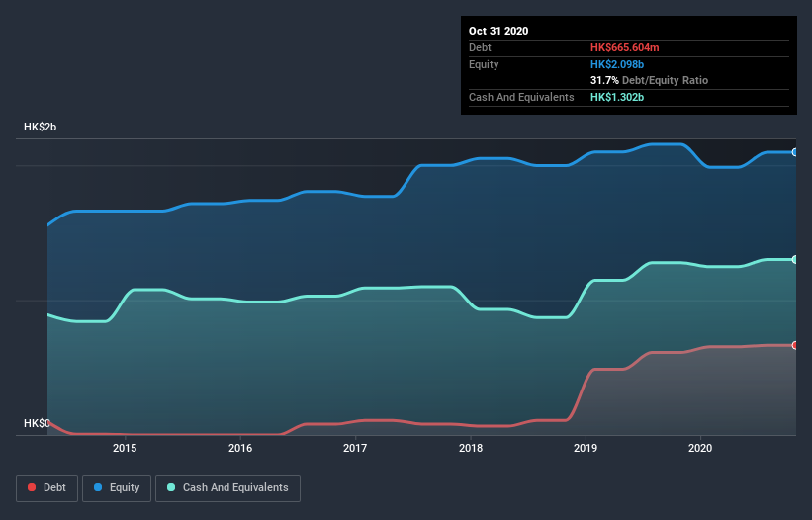Click the 2018 x-axis label
Screen dimensions: 812x520
[471, 448]
